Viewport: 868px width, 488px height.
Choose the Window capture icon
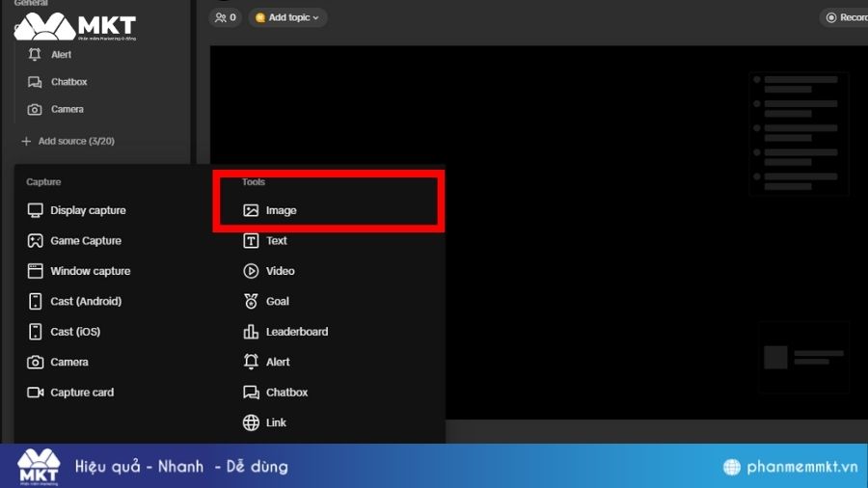tap(35, 271)
